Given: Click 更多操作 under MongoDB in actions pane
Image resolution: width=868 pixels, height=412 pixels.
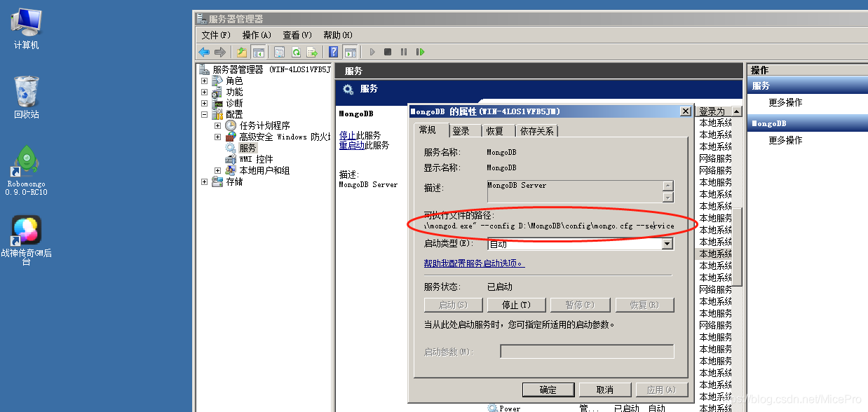Looking at the screenshot, I should point(785,140).
